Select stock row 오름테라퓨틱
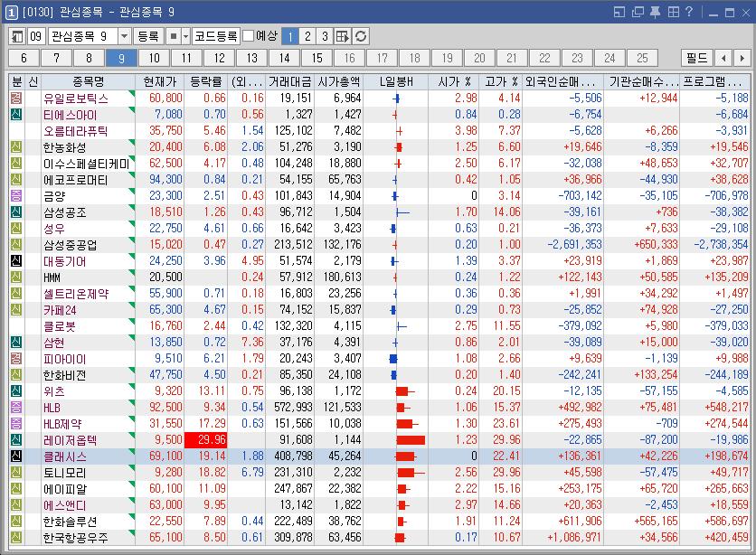The width and height of the screenshot is (756, 555). coord(379,131)
